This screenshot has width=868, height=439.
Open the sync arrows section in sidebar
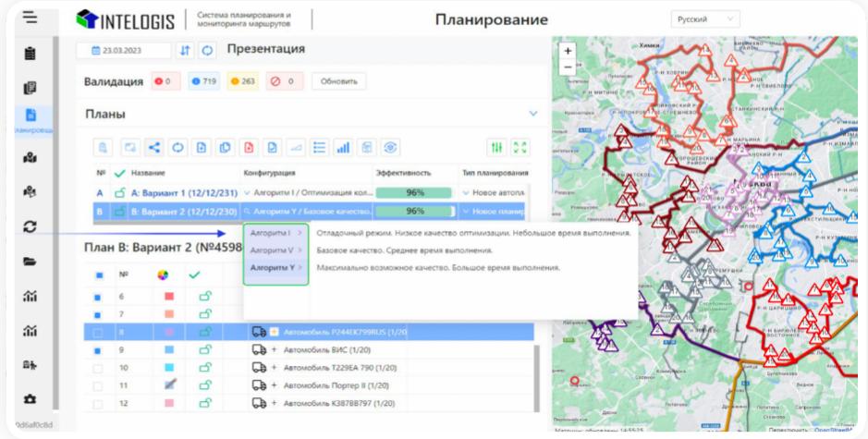tap(30, 226)
